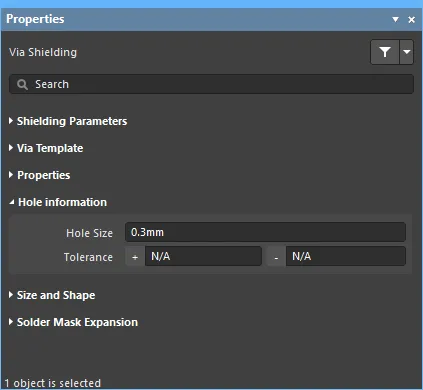Open the Properties panel options arrow
The image size is (423, 390).
395,20
